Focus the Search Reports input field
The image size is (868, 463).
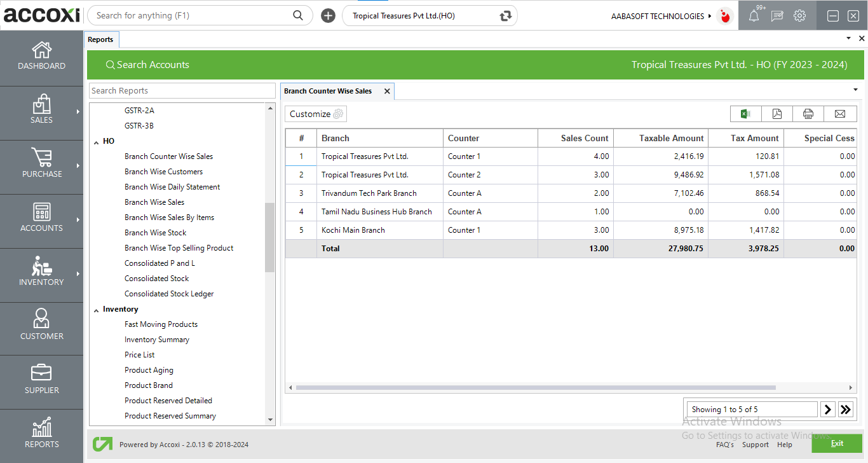182,91
